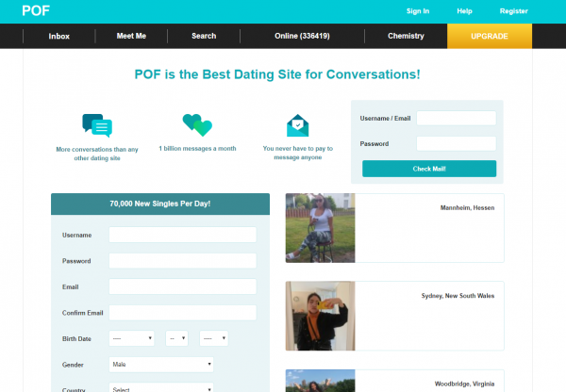The height and width of the screenshot is (392, 566).
Task: Click '1 billion messages a month' text
Action: pos(197,149)
